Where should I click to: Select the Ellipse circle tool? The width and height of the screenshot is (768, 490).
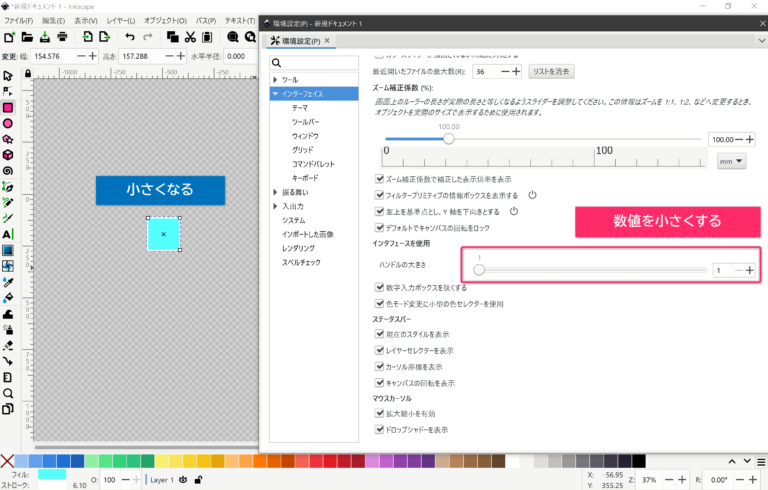point(8,123)
